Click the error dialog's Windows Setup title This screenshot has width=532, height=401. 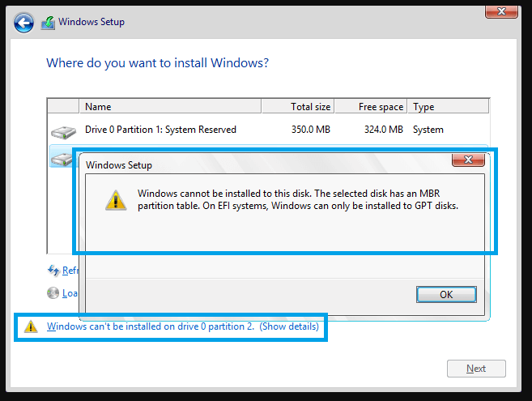click(x=119, y=165)
